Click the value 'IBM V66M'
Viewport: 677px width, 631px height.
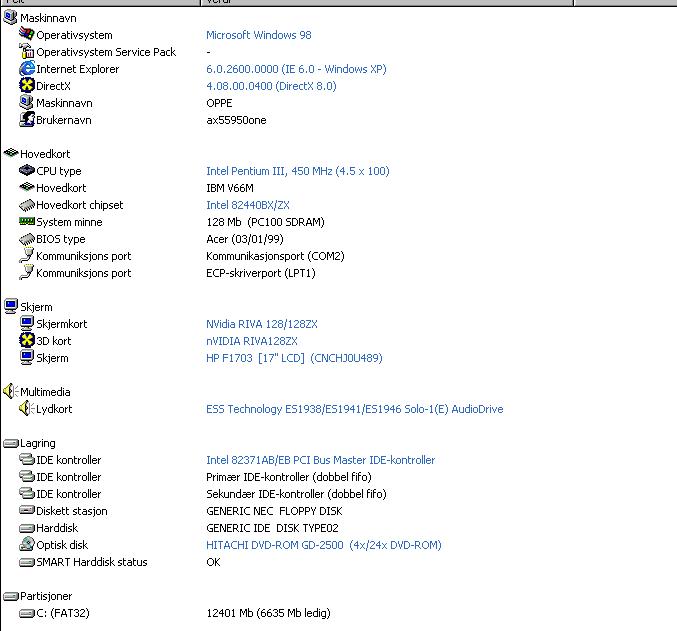tap(230, 188)
